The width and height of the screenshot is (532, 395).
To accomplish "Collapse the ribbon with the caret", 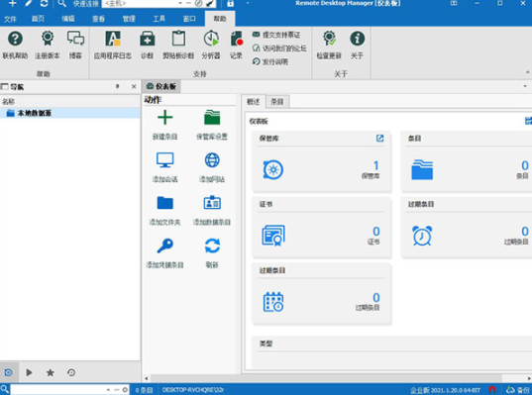I will (x=527, y=72).
